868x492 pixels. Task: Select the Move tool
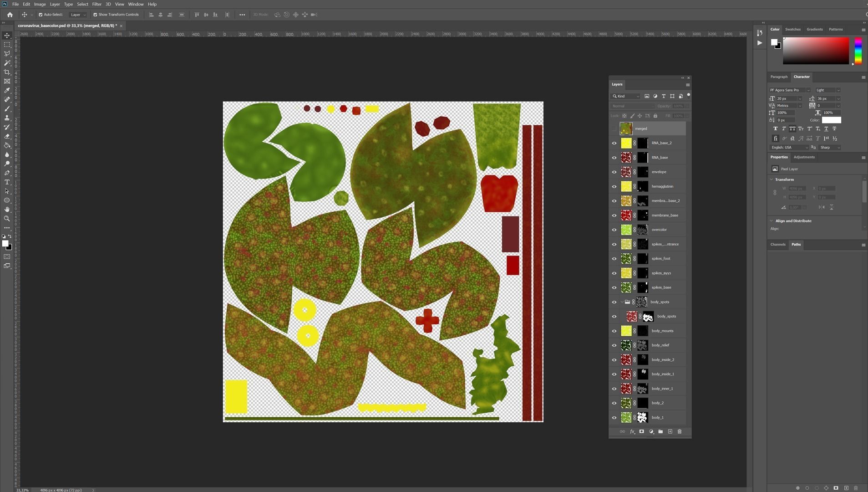coord(7,36)
